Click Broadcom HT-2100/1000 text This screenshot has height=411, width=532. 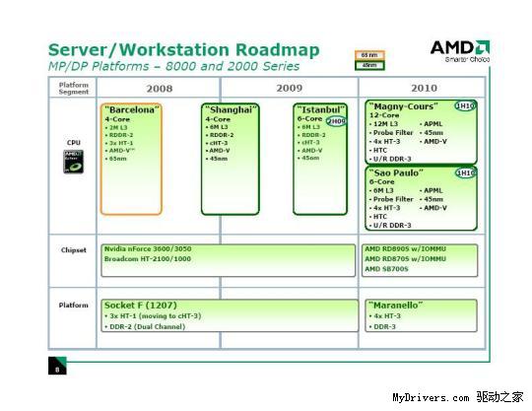pyautogui.click(x=147, y=258)
